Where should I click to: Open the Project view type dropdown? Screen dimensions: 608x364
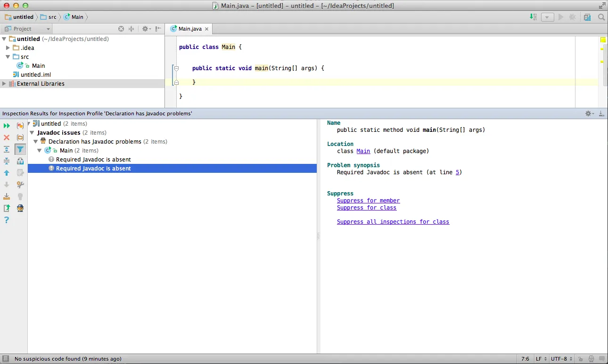point(27,29)
